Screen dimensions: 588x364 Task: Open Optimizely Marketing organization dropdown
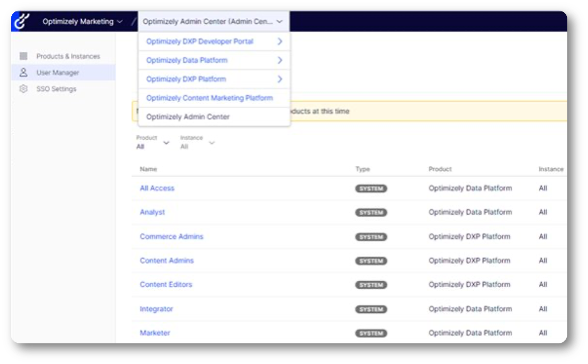pyautogui.click(x=83, y=21)
